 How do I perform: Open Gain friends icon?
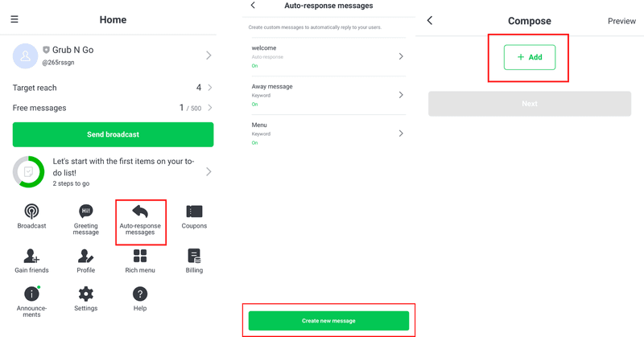pos(31,256)
